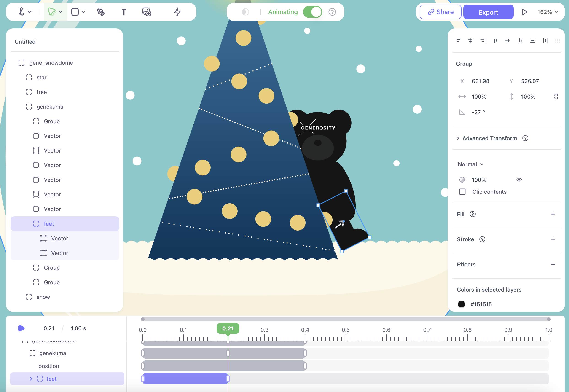Click align left edges icon
Screen dimensions: 569x392
(457, 40)
